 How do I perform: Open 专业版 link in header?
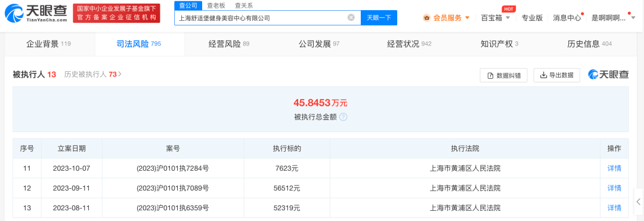(532, 18)
